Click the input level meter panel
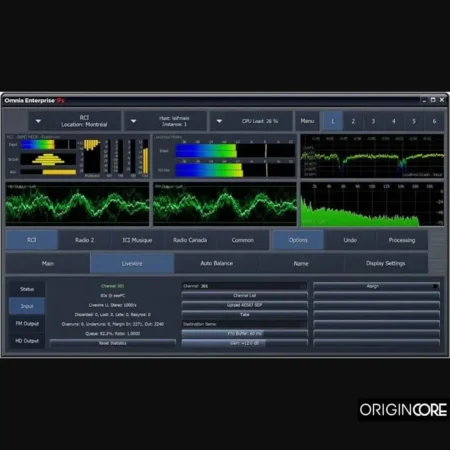This screenshot has width=450, height=450. [x=77, y=156]
